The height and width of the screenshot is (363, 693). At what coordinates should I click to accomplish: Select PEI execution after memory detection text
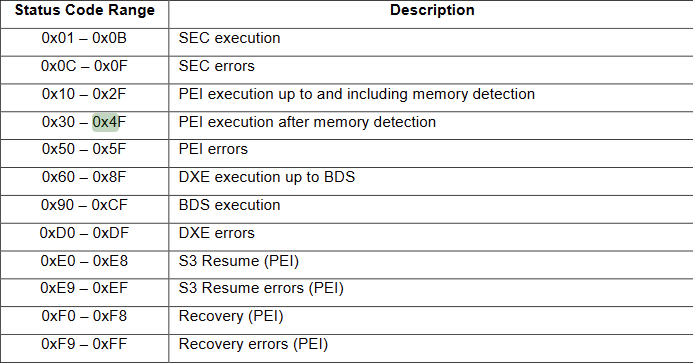(x=307, y=122)
